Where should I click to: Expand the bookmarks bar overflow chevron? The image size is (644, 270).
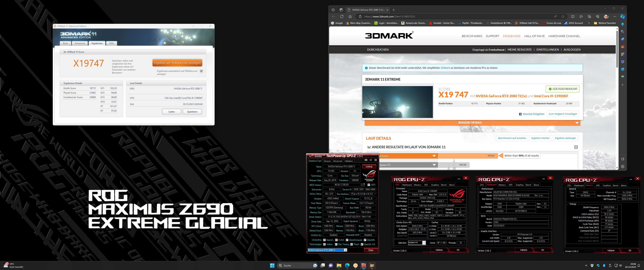[x=589, y=23]
